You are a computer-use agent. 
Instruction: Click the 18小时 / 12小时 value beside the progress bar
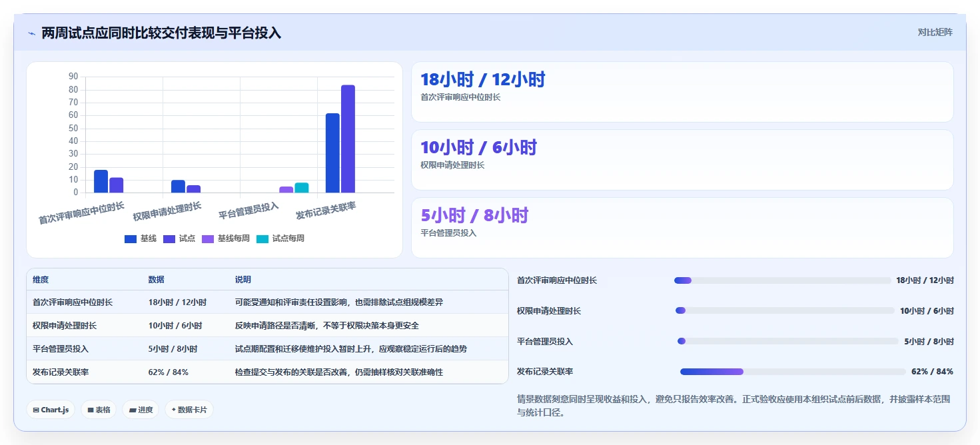pos(925,280)
